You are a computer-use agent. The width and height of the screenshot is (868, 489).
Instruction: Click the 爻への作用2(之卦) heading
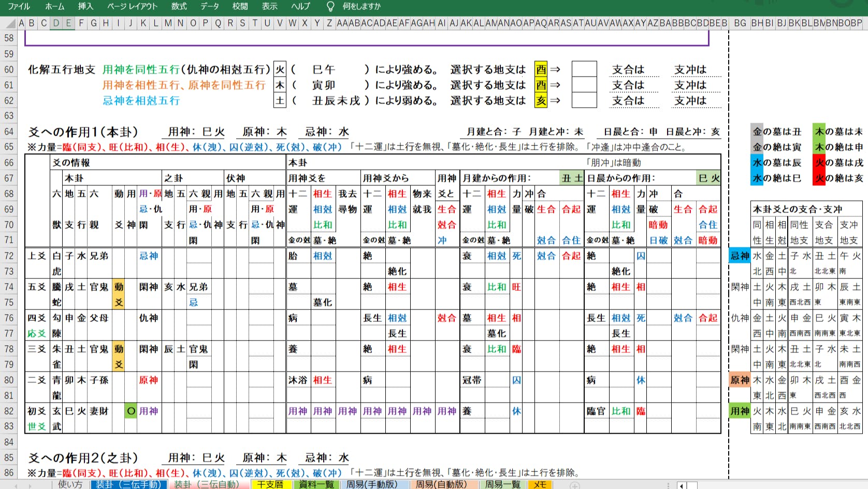83,457
